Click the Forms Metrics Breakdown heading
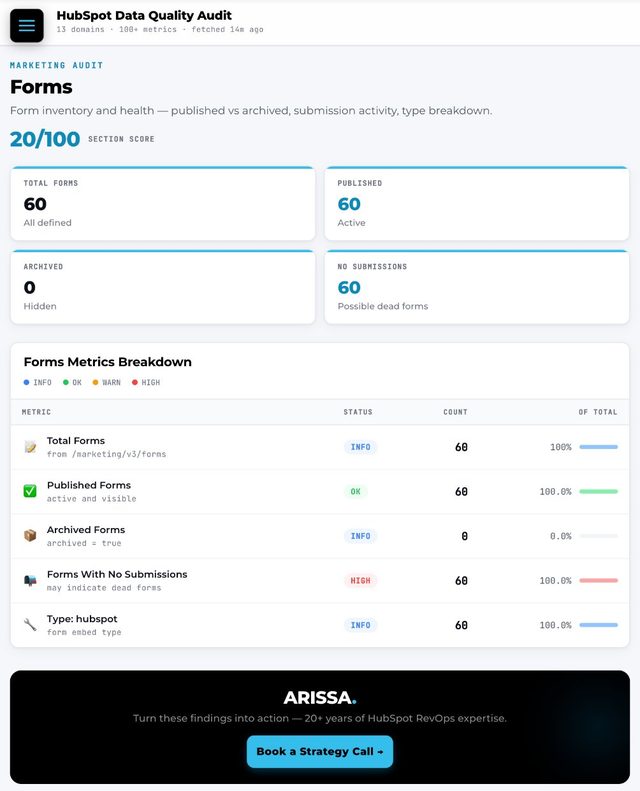Viewport: 640px width, 791px height. (107, 362)
